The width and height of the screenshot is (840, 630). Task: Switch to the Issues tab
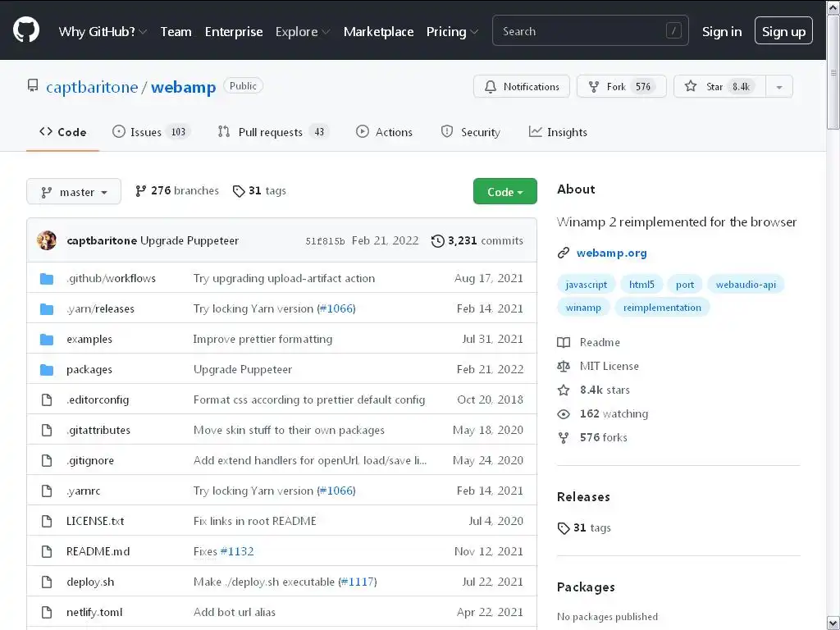[152, 132]
